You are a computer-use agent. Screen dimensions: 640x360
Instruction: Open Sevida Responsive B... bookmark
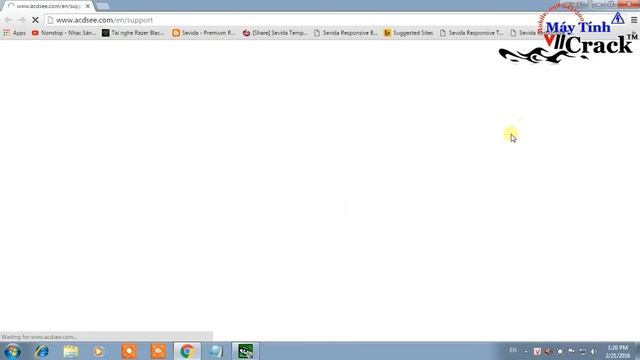pos(346,33)
